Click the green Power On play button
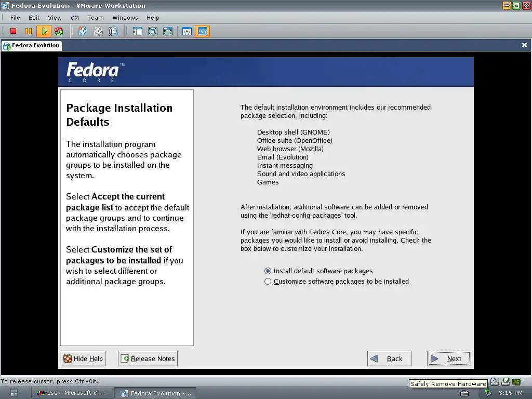Viewport: 532px width, 399px height. (44, 31)
